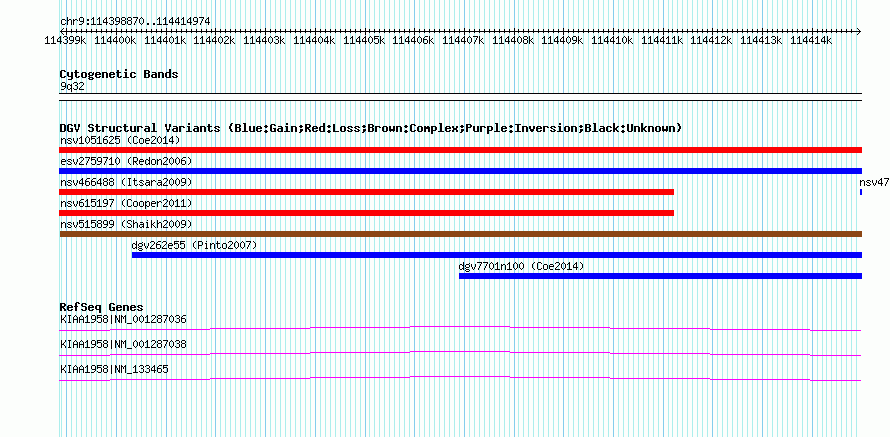The width and height of the screenshot is (890, 437).
Task: Click the chr9:114398870..114414974 region label
Action: pyautogui.click(x=135, y=22)
